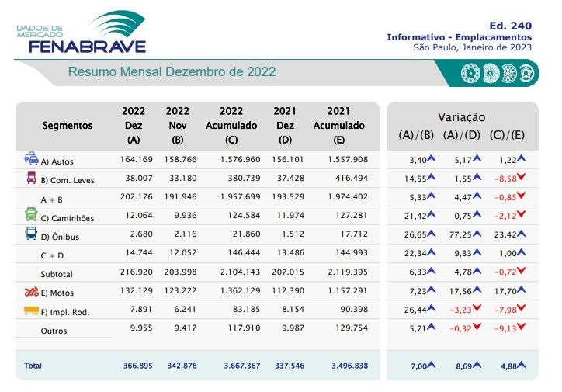
Task: Click the Total row label
Action: tap(33, 366)
